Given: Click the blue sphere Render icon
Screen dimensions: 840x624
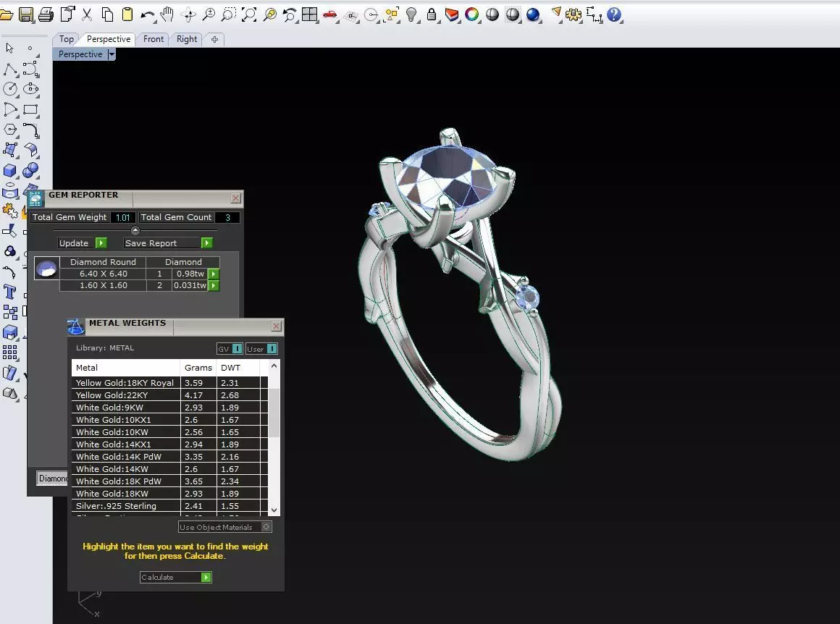Looking at the screenshot, I should coord(532,14).
